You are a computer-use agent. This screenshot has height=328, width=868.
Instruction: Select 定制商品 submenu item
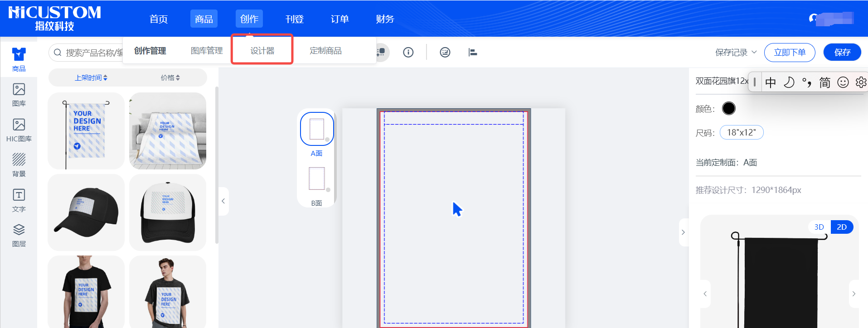325,51
